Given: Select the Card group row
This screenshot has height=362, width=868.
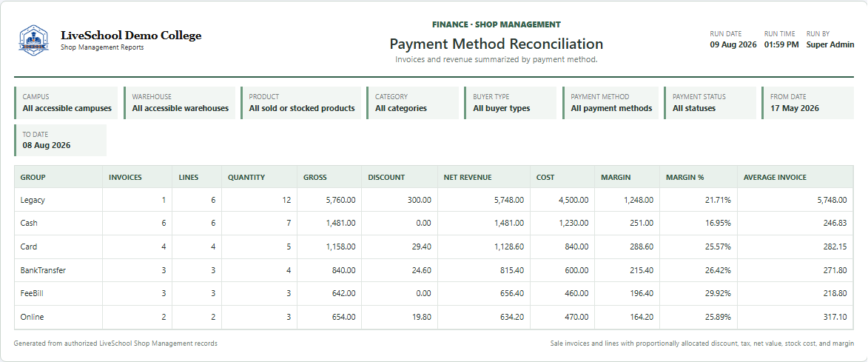Looking at the screenshot, I should coord(434,247).
